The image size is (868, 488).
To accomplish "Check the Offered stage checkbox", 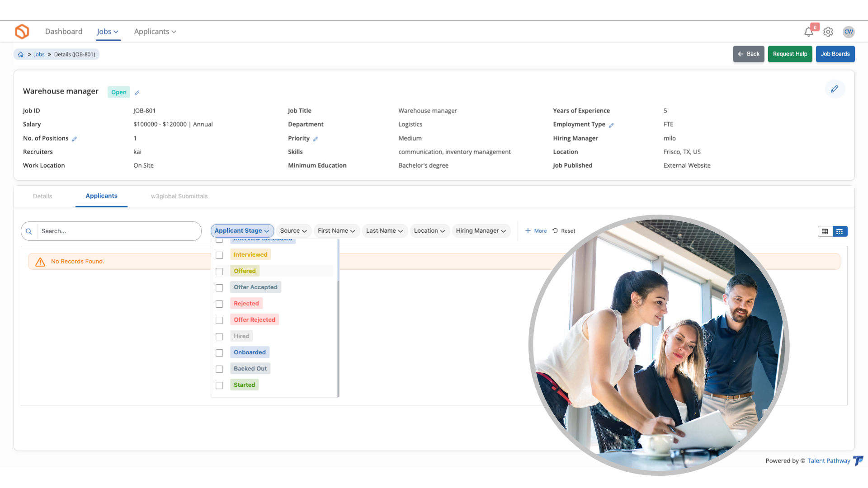I will click(219, 272).
